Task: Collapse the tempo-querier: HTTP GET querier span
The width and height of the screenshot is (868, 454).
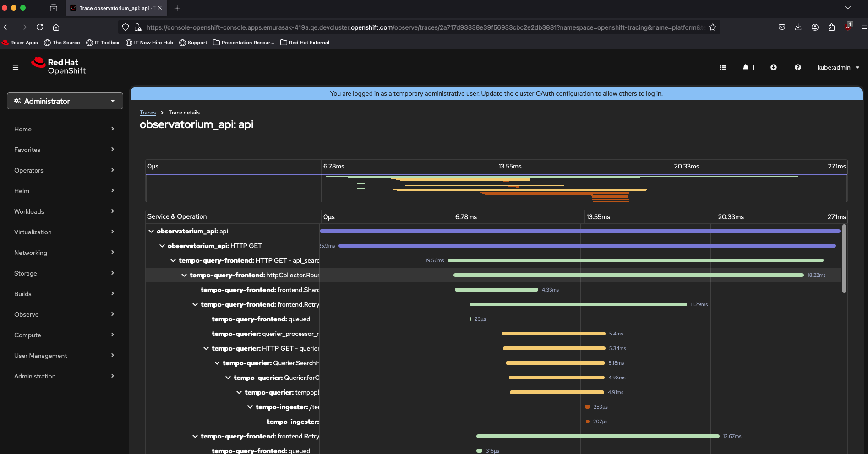Action: coord(206,348)
